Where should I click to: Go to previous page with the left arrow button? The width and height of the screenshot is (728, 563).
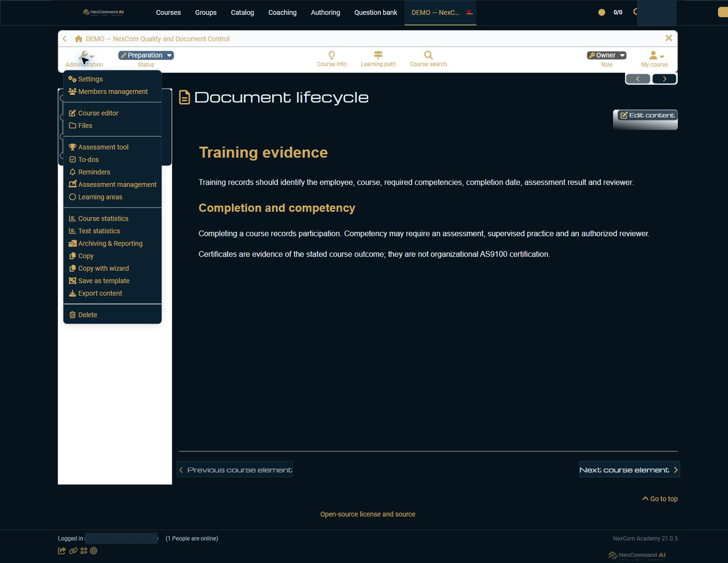(x=638, y=79)
